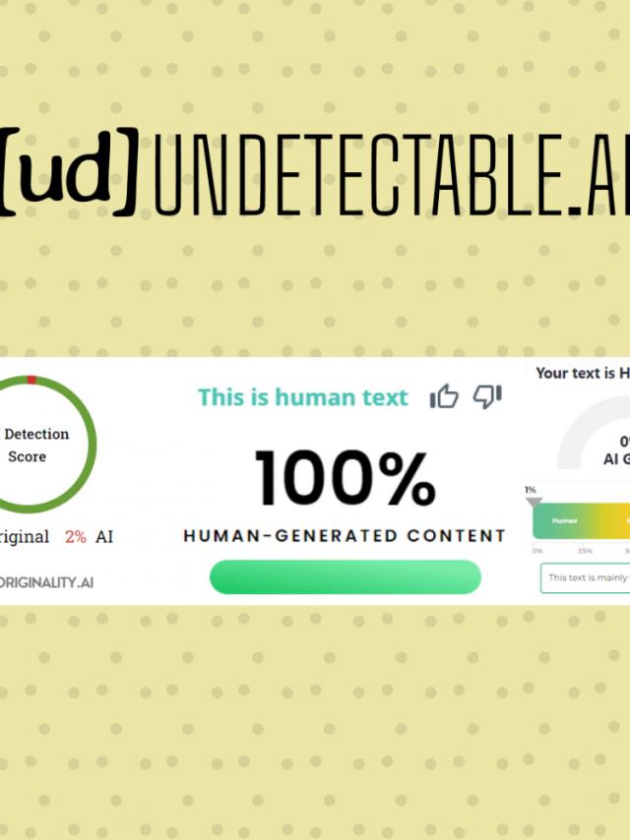Viewport: 630px width, 840px height.
Task: Click the green Human section of scale
Action: [564, 521]
